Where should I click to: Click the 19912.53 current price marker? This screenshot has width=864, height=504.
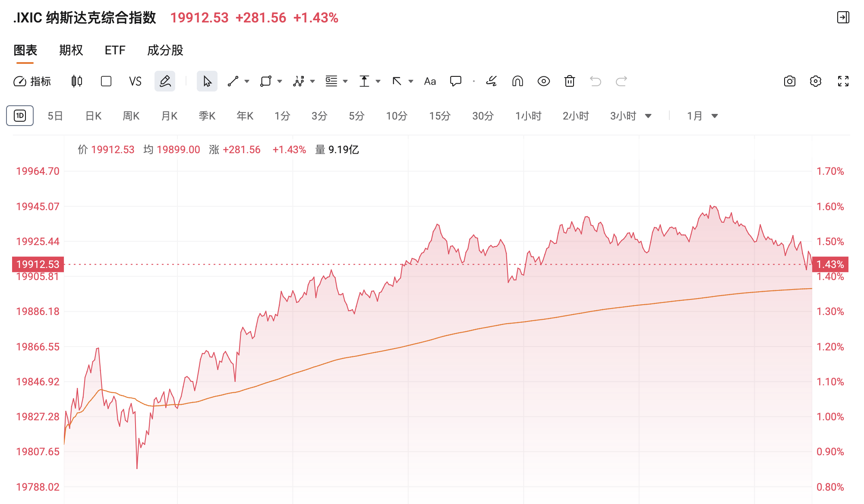tap(38, 264)
